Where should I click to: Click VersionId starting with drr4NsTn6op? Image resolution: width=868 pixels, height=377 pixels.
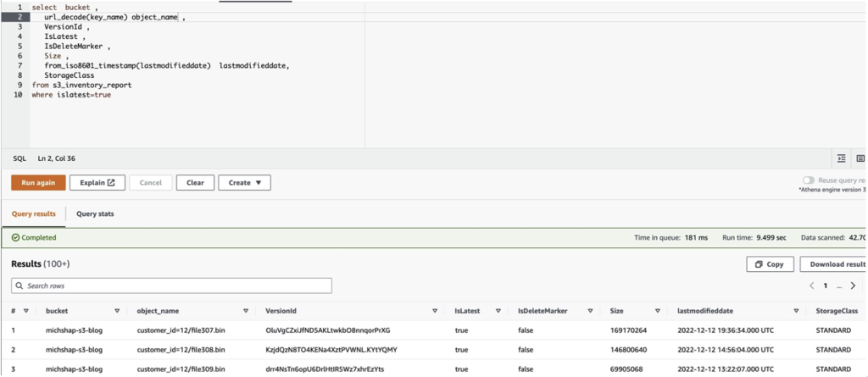(326, 369)
